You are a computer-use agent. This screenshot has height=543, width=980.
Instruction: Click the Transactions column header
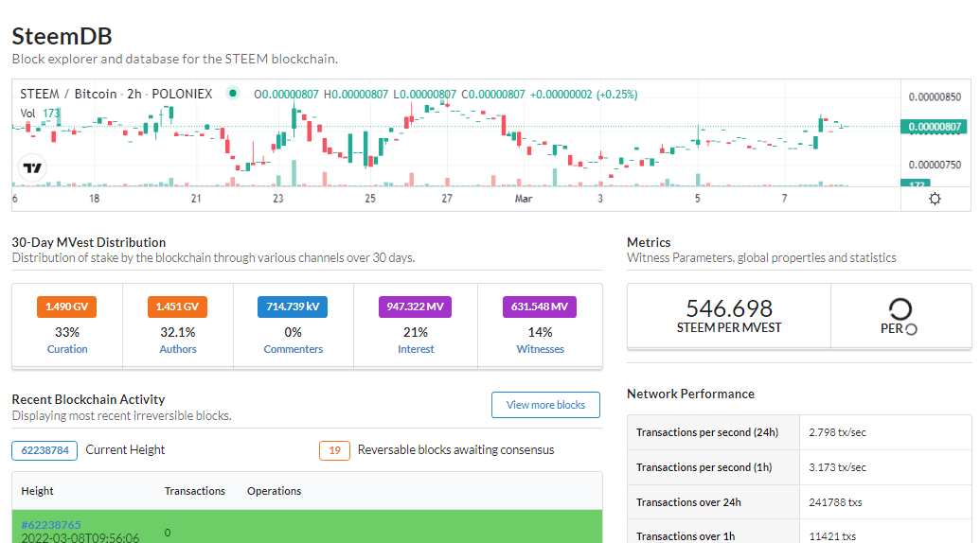pyautogui.click(x=195, y=491)
